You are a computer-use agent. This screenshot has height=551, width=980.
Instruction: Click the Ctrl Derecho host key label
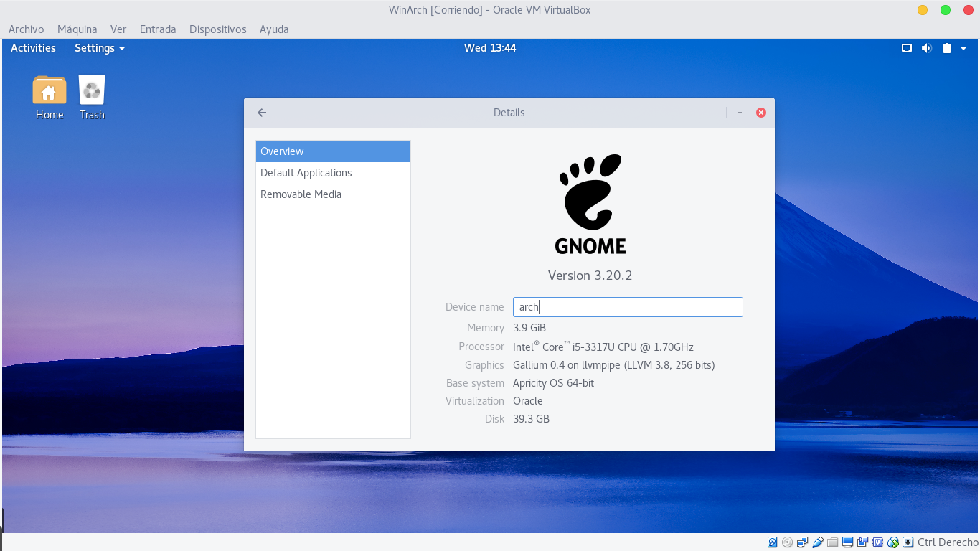tap(948, 542)
